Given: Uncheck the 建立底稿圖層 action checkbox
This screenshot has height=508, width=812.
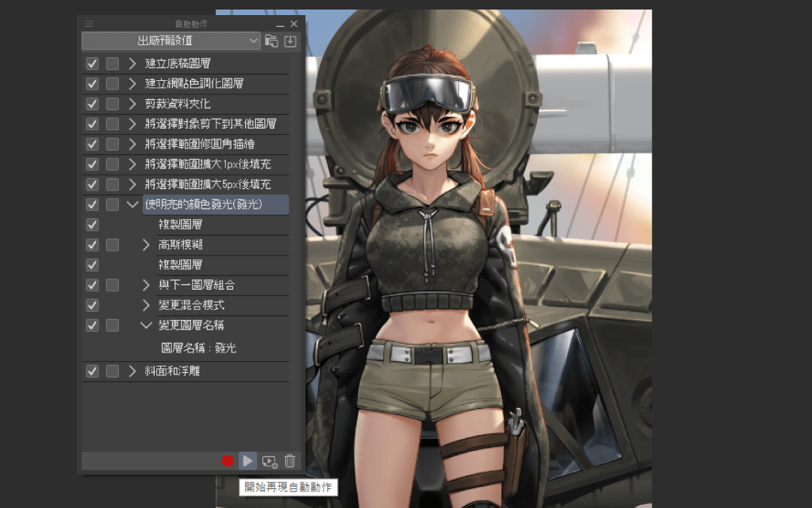Looking at the screenshot, I should 91,63.
